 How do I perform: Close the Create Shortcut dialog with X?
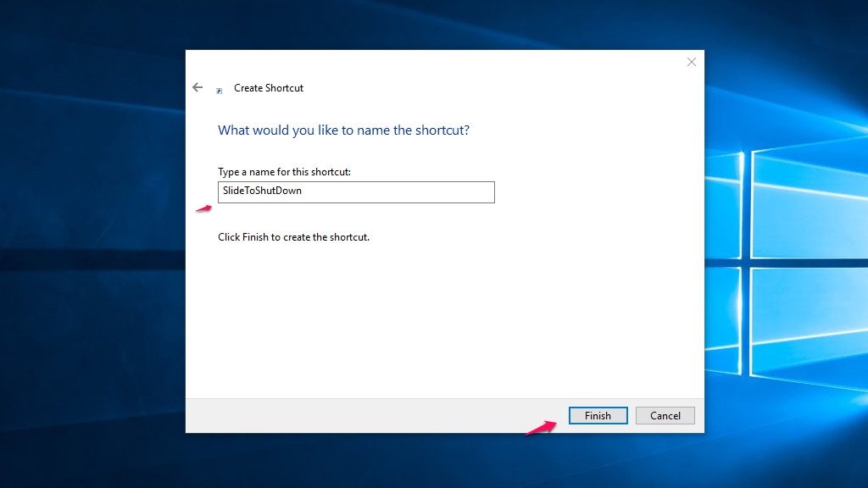pyautogui.click(x=691, y=62)
